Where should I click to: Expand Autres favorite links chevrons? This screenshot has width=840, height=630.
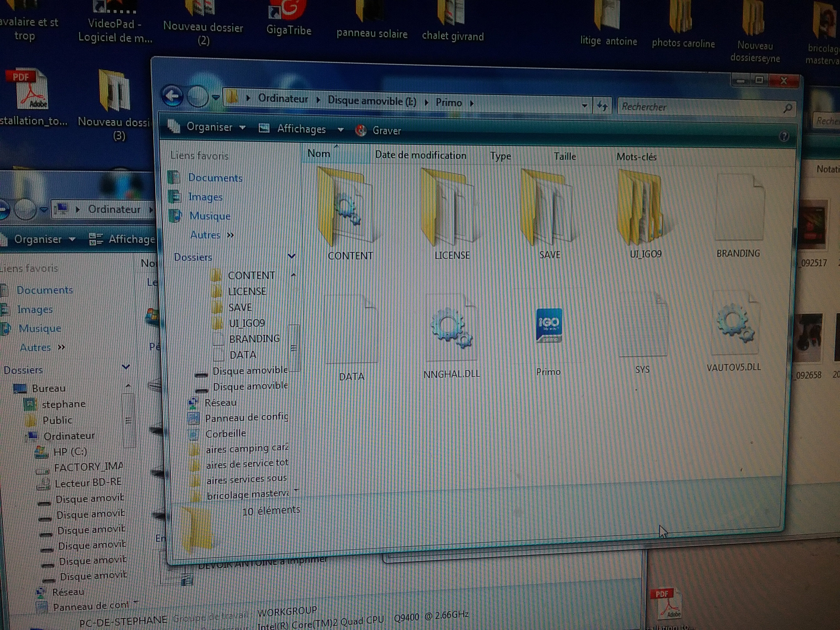pos(230,235)
